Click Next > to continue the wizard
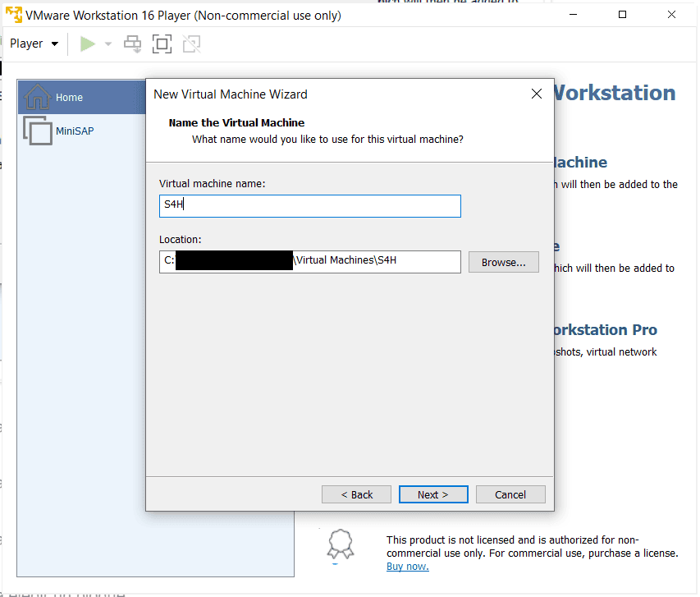 coord(433,494)
